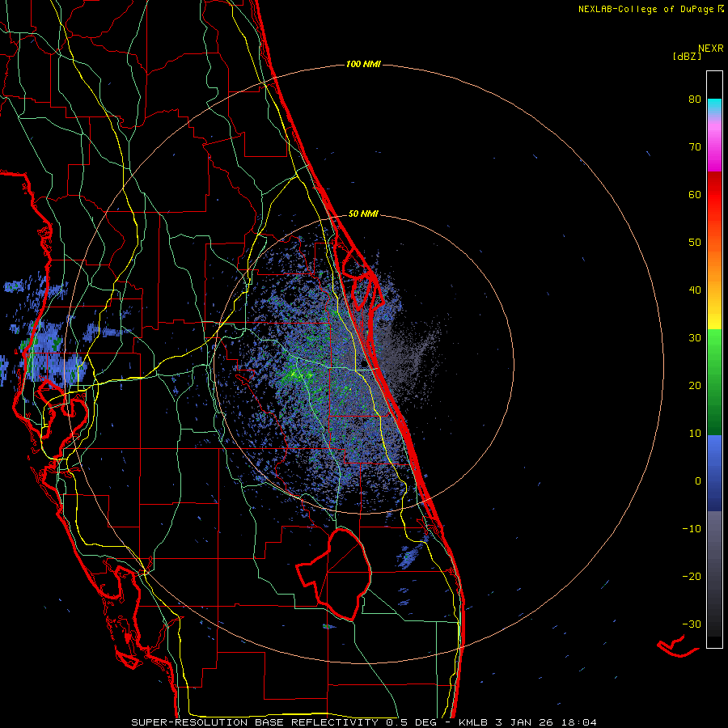Click the KMLB station identifier in caption

[x=475, y=722]
